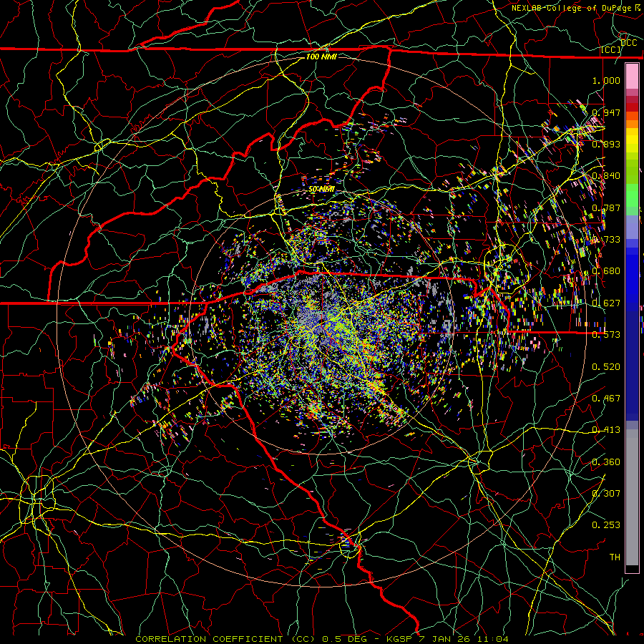
Task: Click the 0.307 scale value
Action: (x=606, y=493)
